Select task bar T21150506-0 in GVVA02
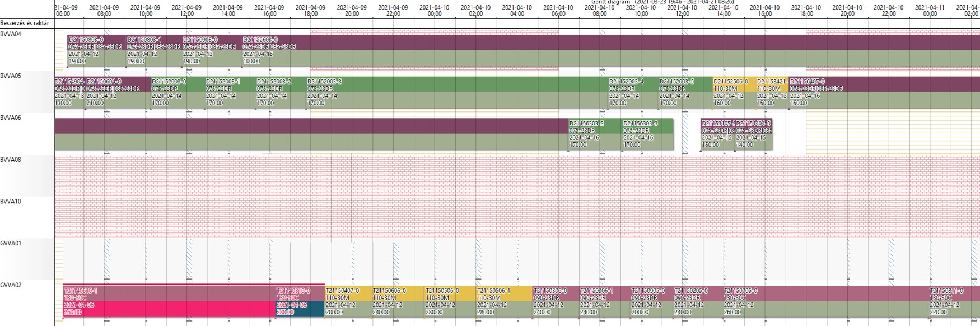The width and height of the screenshot is (980, 326). [x=451, y=301]
